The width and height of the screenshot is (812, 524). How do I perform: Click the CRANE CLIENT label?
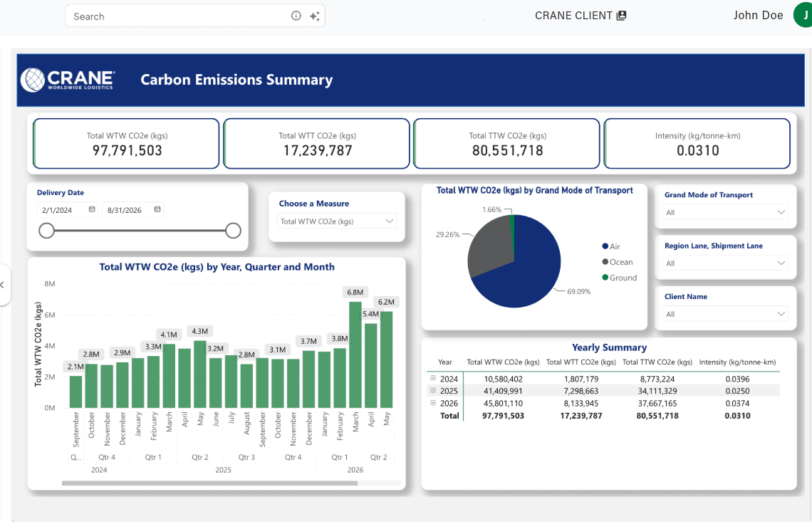(574, 16)
